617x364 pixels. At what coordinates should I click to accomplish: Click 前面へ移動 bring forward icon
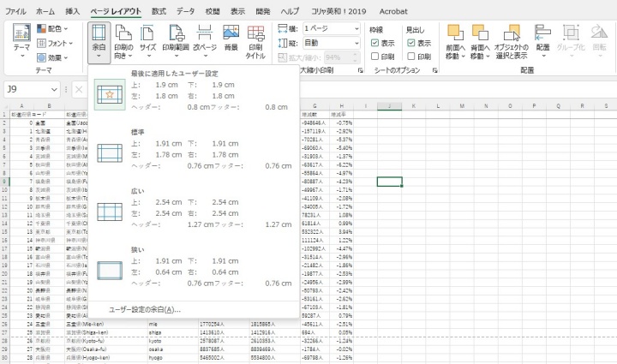[x=455, y=33]
